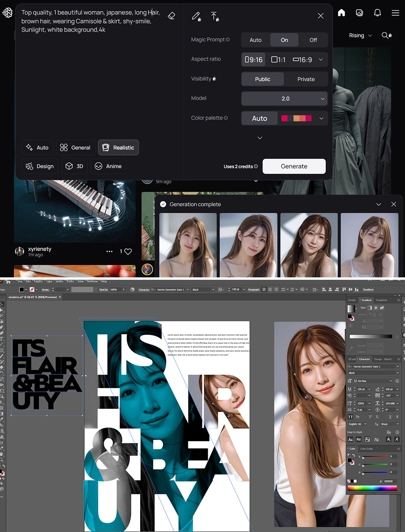
Task: Choose the Realistic style button
Action: pyautogui.click(x=119, y=148)
